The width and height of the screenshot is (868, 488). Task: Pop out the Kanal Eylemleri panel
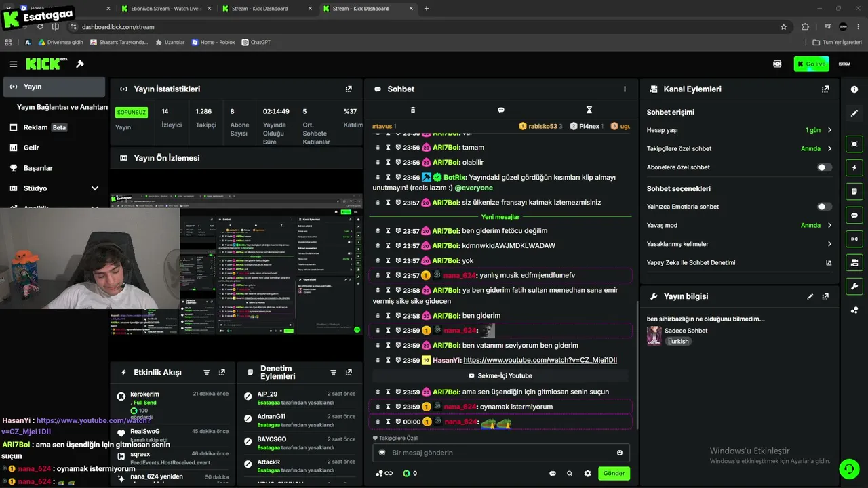click(x=825, y=89)
